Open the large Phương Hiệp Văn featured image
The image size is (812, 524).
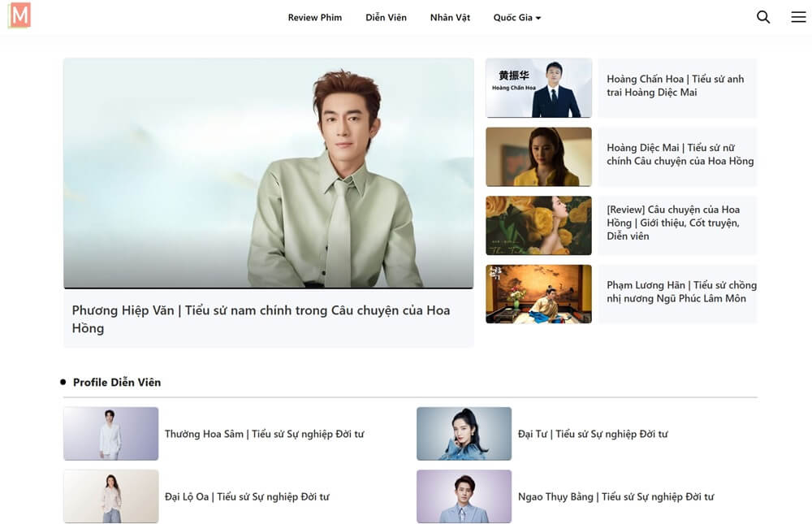268,173
